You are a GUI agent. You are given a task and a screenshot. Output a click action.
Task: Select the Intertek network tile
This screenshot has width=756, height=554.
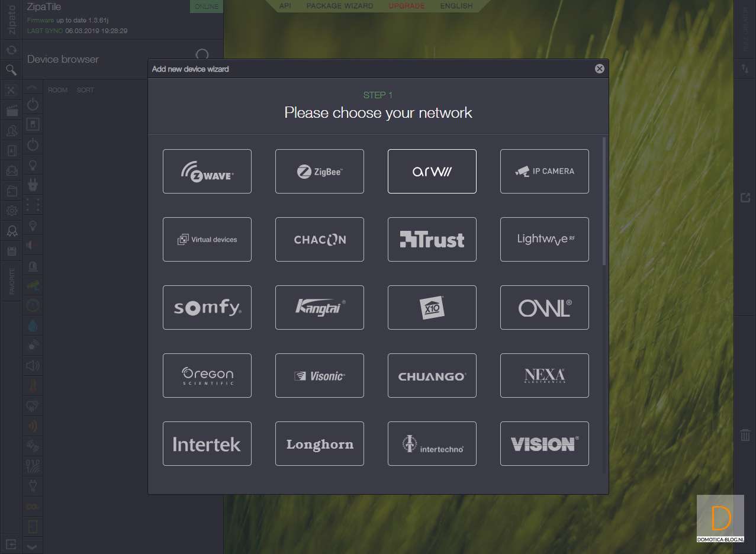point(207,443)
